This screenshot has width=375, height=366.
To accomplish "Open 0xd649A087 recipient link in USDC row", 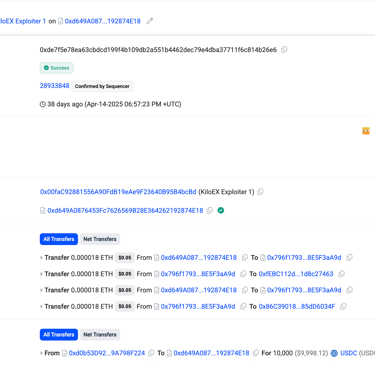I will [211, 353].
